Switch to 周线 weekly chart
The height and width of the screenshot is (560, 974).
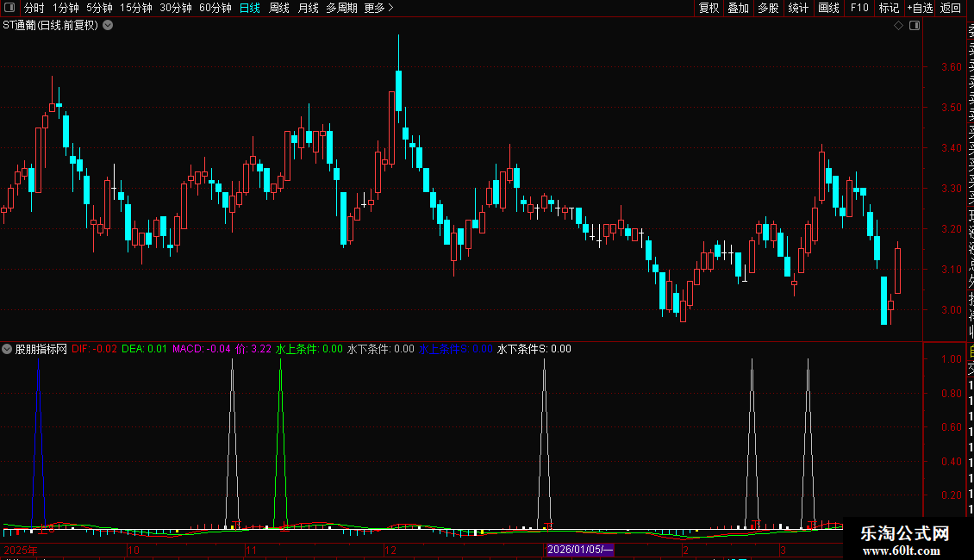[x=279, y=8]
